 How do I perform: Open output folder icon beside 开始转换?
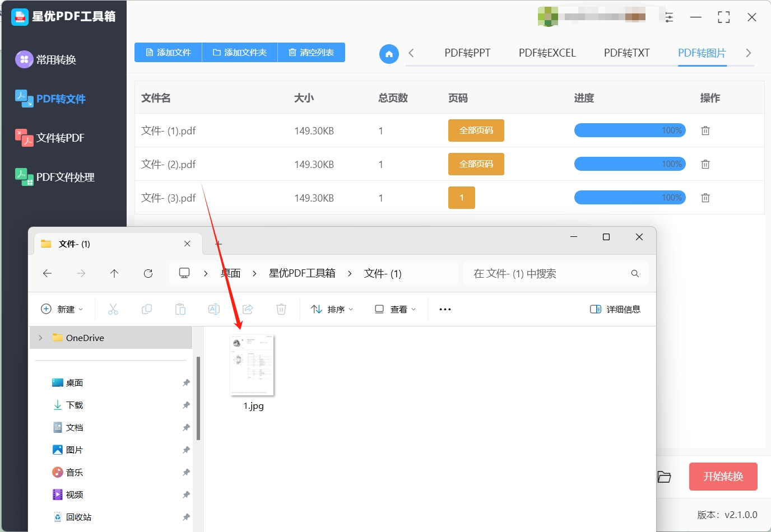pos(664,477)
